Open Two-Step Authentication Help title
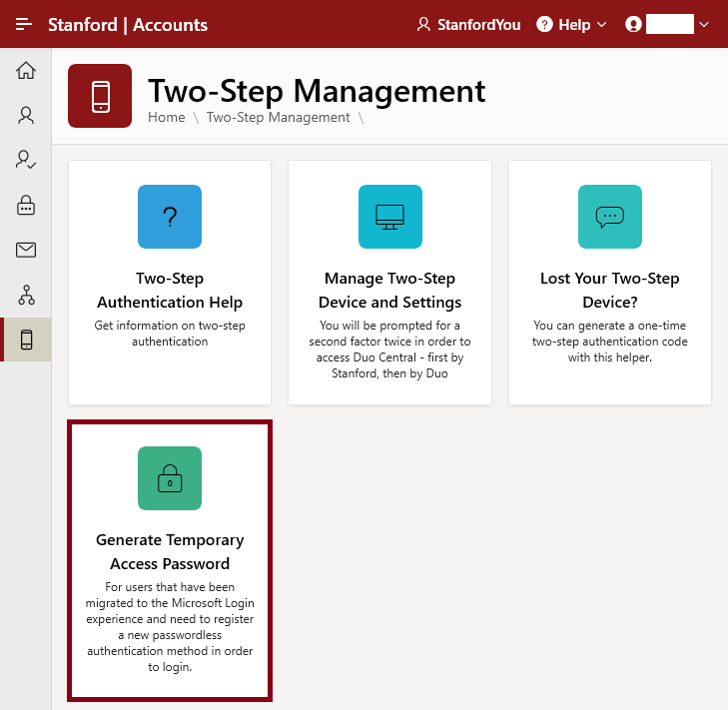The height and width of the screenshot is (710, 728). pos(170,291)
